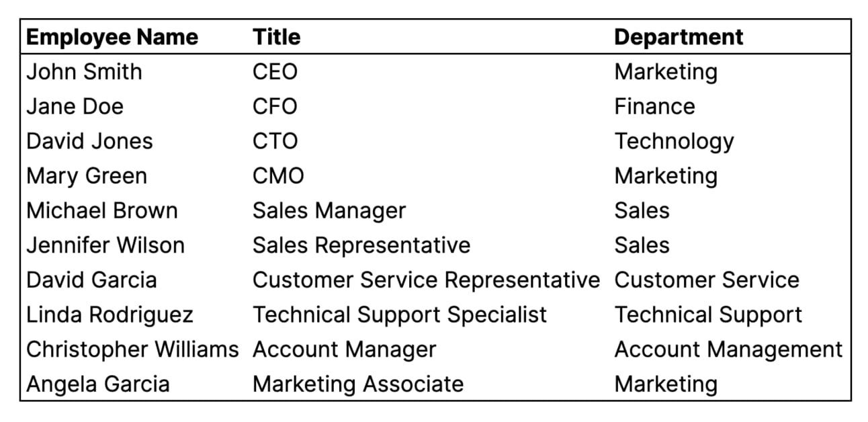Screen dimensions: 868x422
Task: Click the Department column header
Action: point(679,38)
